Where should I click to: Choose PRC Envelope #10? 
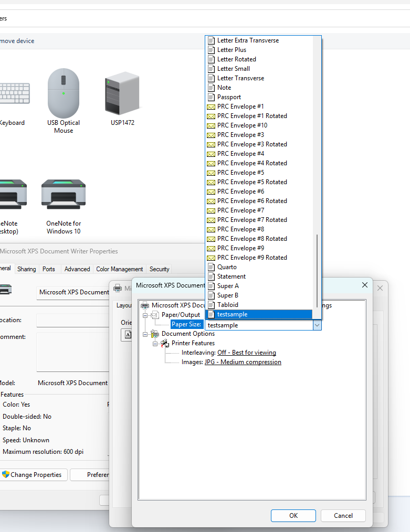[x=259, y=125]
